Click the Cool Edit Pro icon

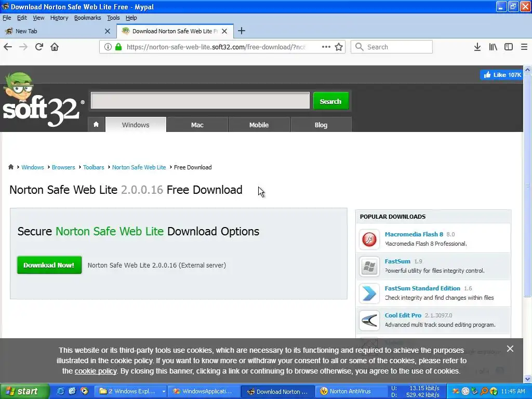click(x=369, y=320)
